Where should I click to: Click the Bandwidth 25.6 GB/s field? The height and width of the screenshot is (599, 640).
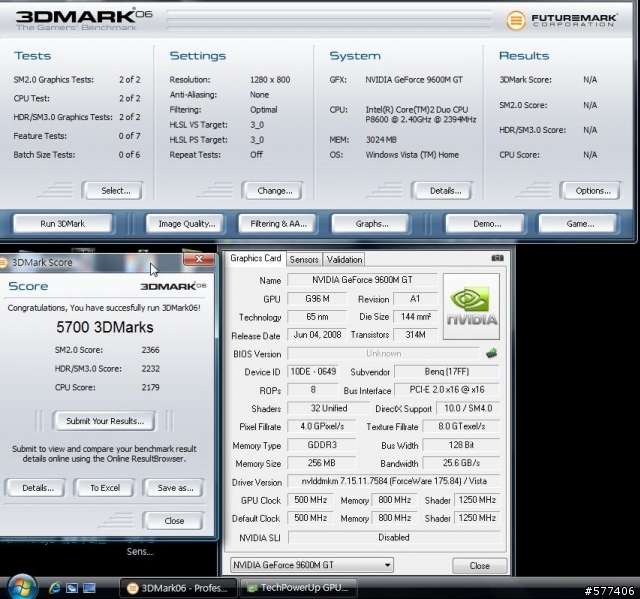coord(461,463)
